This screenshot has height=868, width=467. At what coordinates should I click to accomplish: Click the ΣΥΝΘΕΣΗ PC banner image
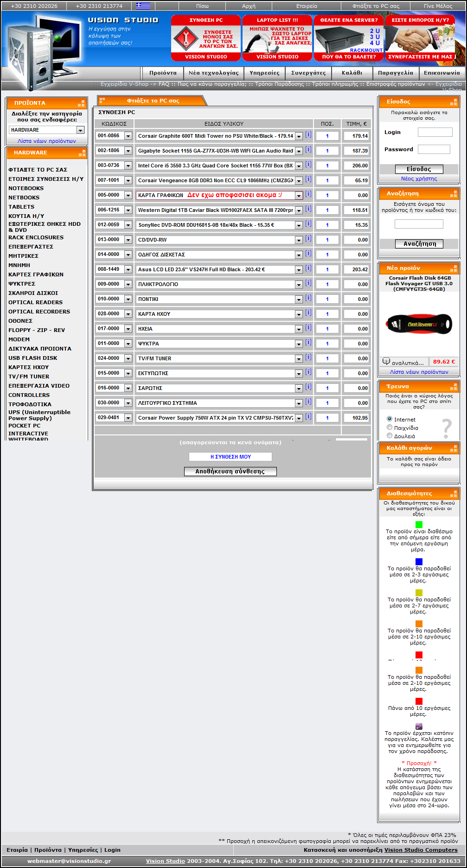(x=206, y=38)
